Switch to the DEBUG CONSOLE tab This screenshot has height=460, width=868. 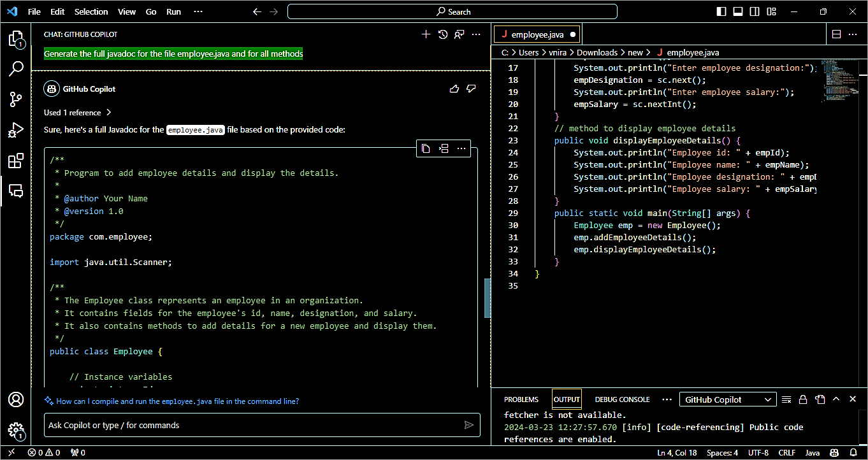coord(622,399)
